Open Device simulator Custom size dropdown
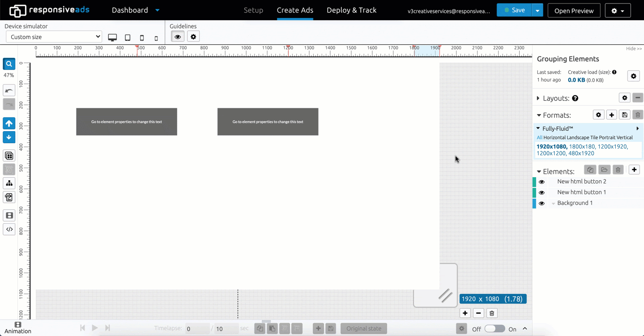 point(54,37)
